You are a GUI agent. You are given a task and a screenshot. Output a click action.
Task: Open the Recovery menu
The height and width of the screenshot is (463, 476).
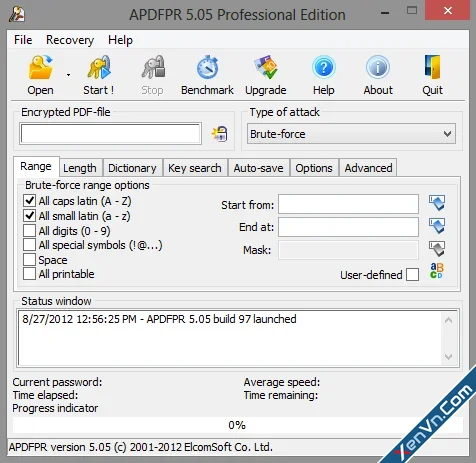pyautogui.click(x=70, y=40)
